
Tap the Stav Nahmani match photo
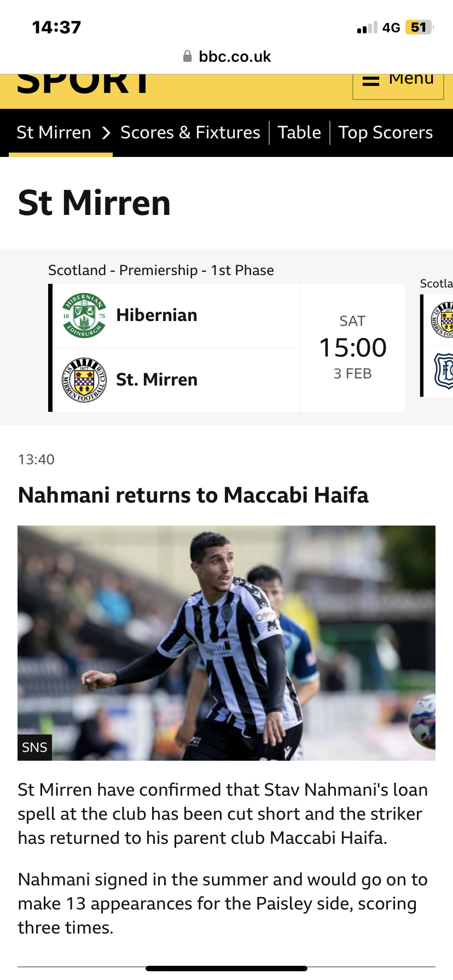(226, 643)
